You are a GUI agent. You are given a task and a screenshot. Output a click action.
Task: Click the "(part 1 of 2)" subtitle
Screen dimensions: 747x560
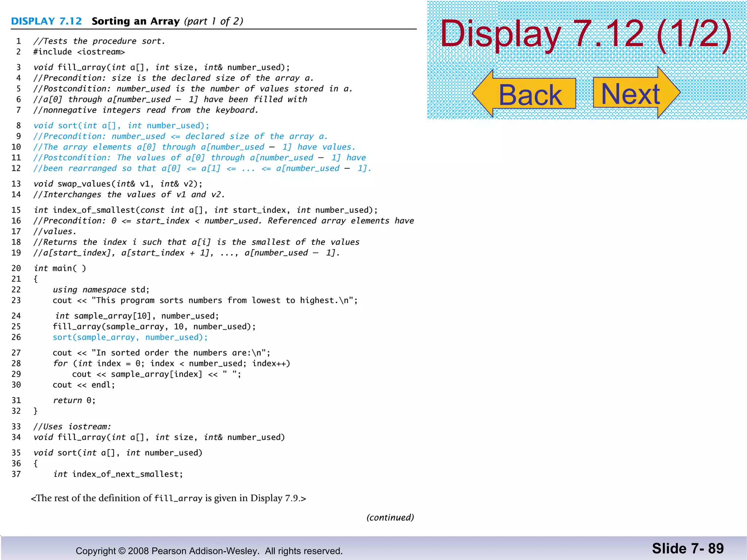(213, 21)
